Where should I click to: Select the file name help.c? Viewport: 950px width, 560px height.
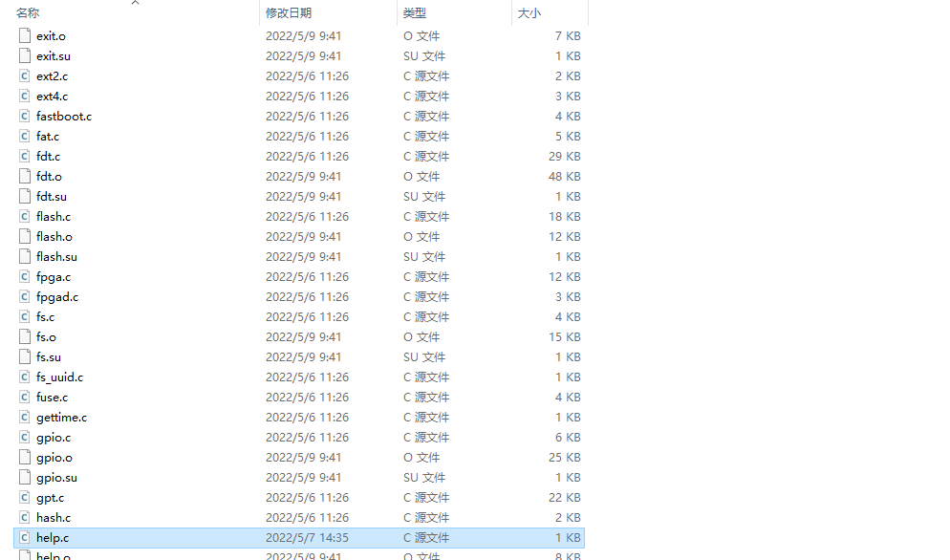coord(53,538)
